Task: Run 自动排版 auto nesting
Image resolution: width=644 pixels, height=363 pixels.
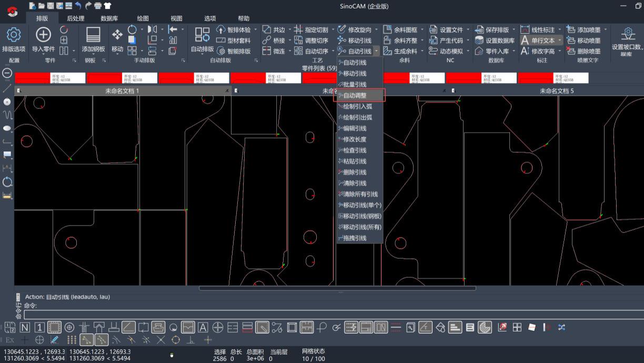Action: coord(202,36)
